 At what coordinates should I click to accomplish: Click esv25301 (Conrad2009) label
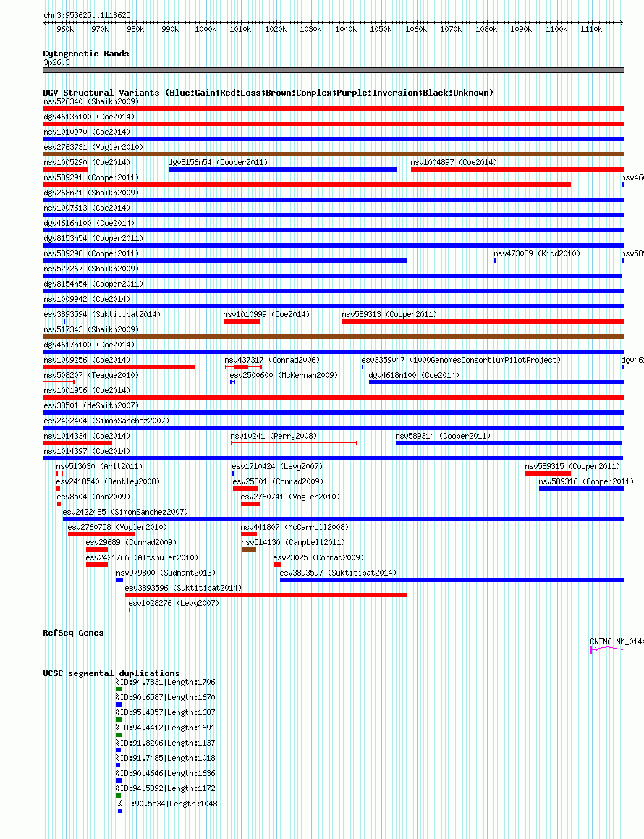click(278, 481)
